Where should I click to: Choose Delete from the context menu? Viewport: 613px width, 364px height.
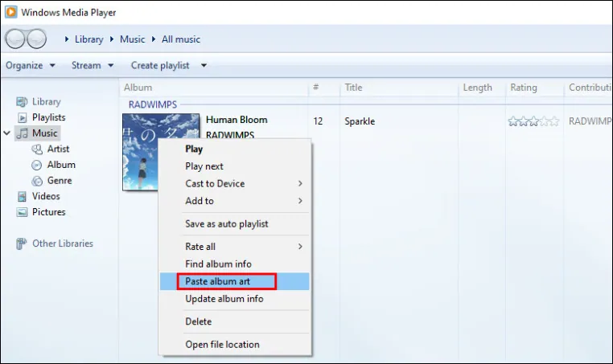point(235,321)
